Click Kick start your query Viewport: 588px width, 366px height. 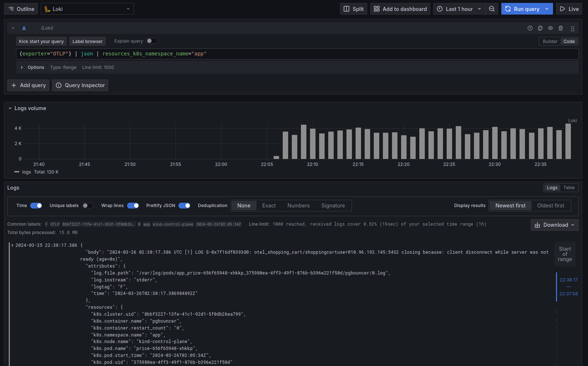coord(41,41)
